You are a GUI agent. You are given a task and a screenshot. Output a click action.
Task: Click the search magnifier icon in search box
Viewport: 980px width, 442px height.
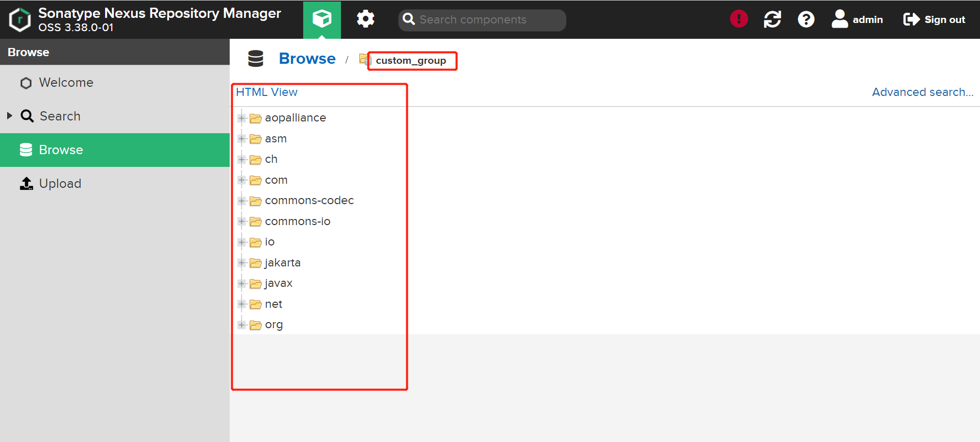click(409, 19)
